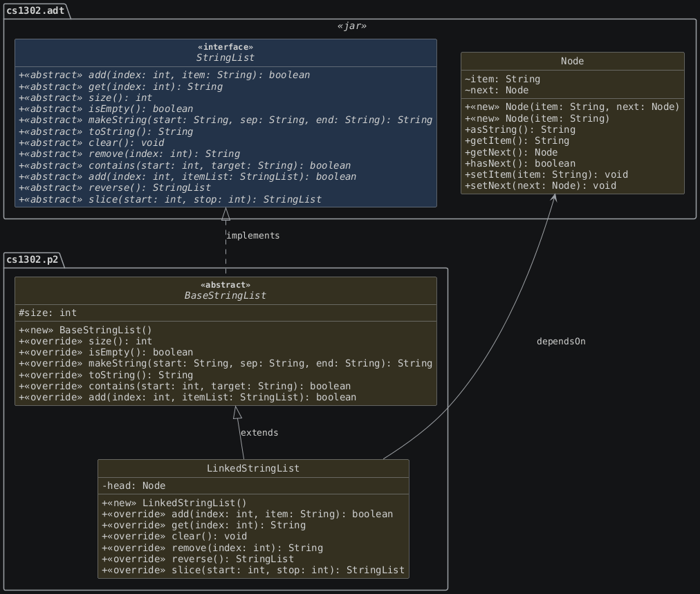The image size is (700, 594).
Task: Select the StringList interface title
Action: click(x=225, y=57)
